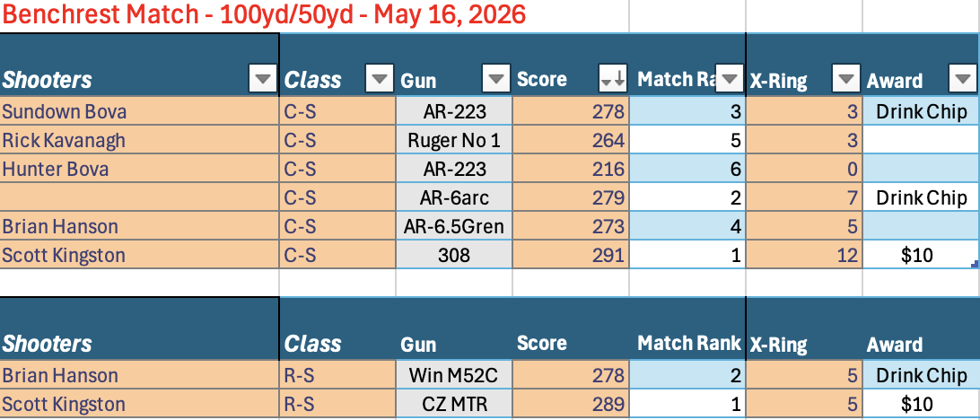Click the Rick Kavanagh shooter cell
Viewport: 980px width, 420px height.
pyautogui.click(x=139, y=141)
